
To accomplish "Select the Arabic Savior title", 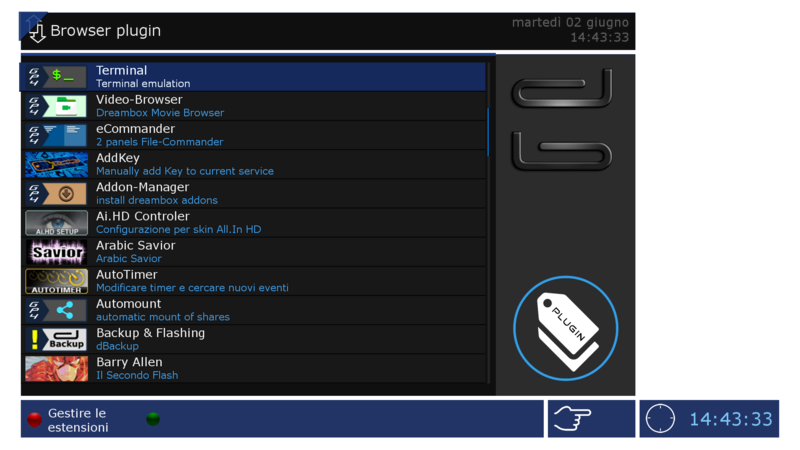I will pos(136,245).
